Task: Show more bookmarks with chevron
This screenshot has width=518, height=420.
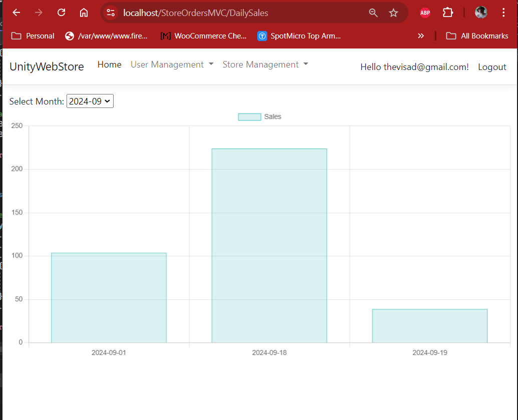Action: pos(421,35)
